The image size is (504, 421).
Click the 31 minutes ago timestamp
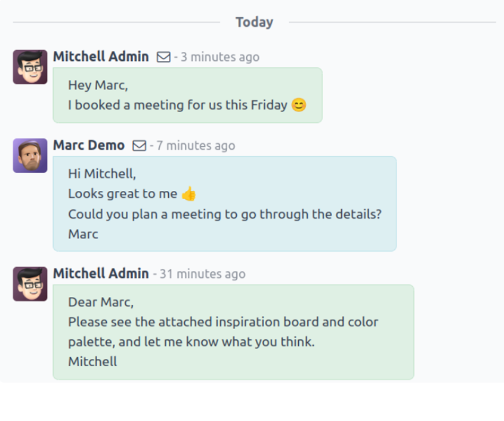(x=203, y=274)
